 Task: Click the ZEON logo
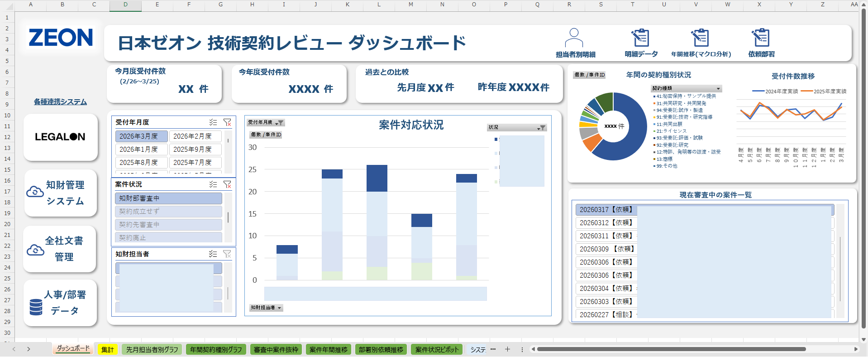[x=61, y=38]
